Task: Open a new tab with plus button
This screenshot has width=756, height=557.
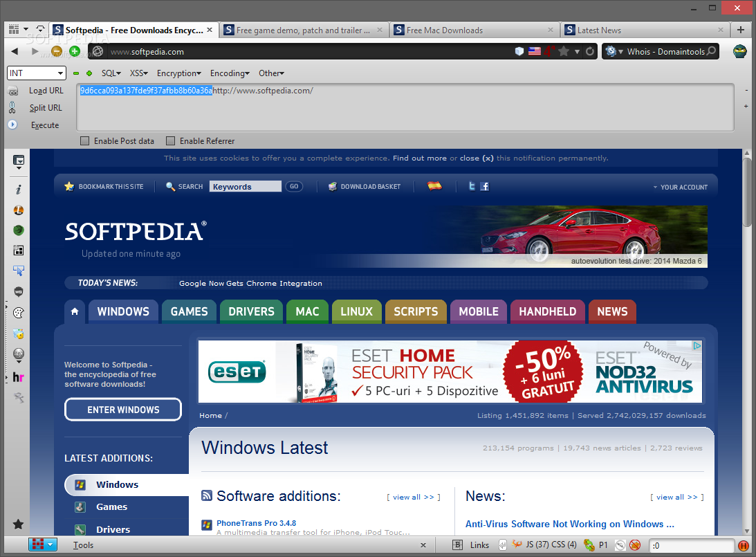Action: 741,30
